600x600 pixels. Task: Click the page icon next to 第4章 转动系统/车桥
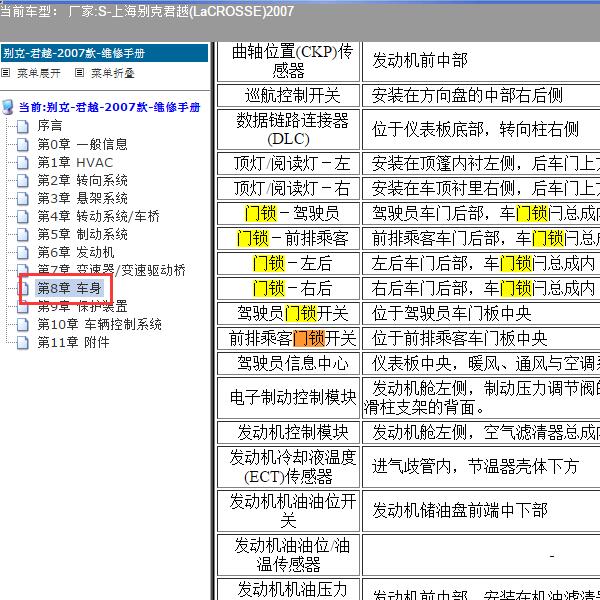click(23, 216)
